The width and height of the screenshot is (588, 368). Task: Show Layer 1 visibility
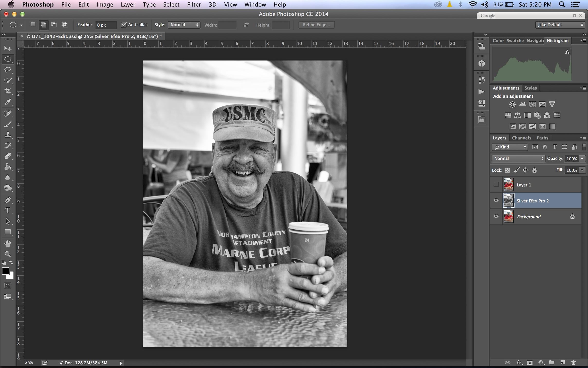tap(496, 184)
